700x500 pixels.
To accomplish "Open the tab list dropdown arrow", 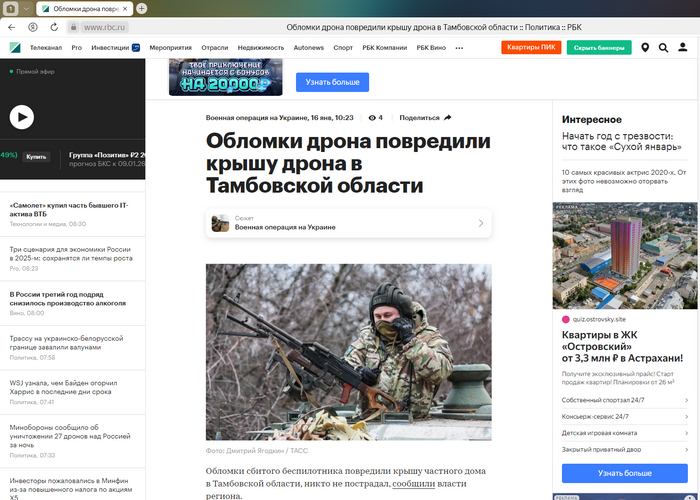I will (x=26, y=8).
